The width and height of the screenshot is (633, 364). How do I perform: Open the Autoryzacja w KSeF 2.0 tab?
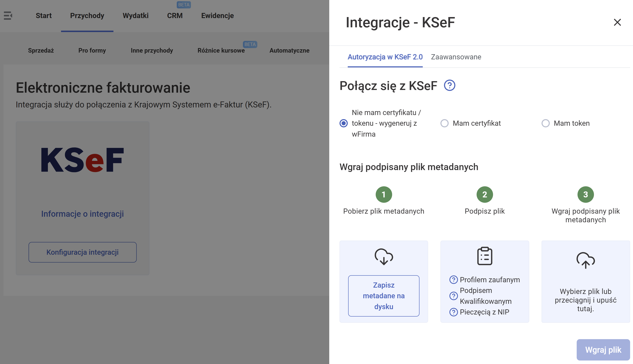[x=385, y=57]
